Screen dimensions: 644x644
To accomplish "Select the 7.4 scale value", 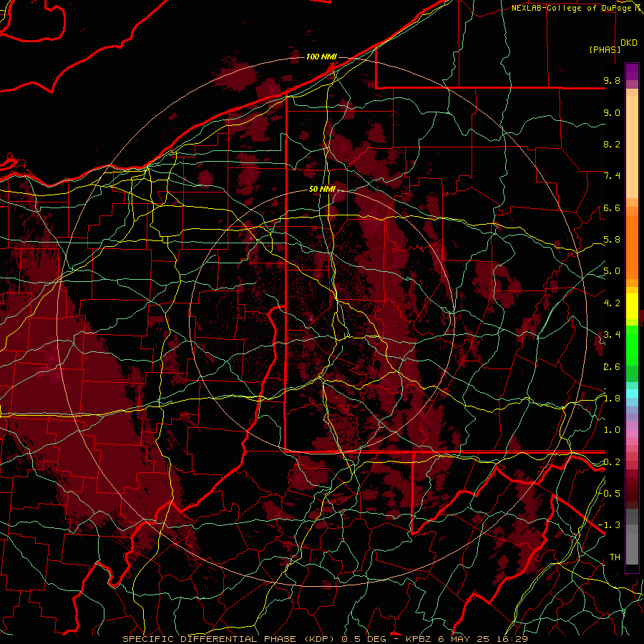I will click(612, 176).
